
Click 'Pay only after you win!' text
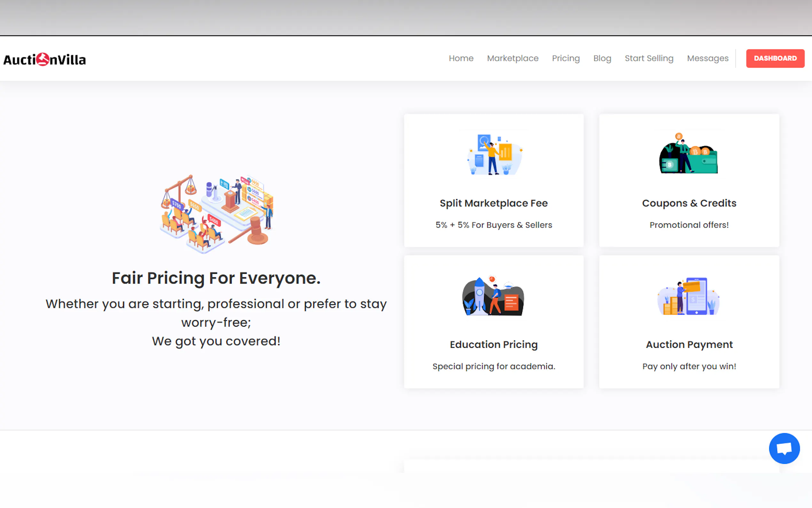coord(689,366)
